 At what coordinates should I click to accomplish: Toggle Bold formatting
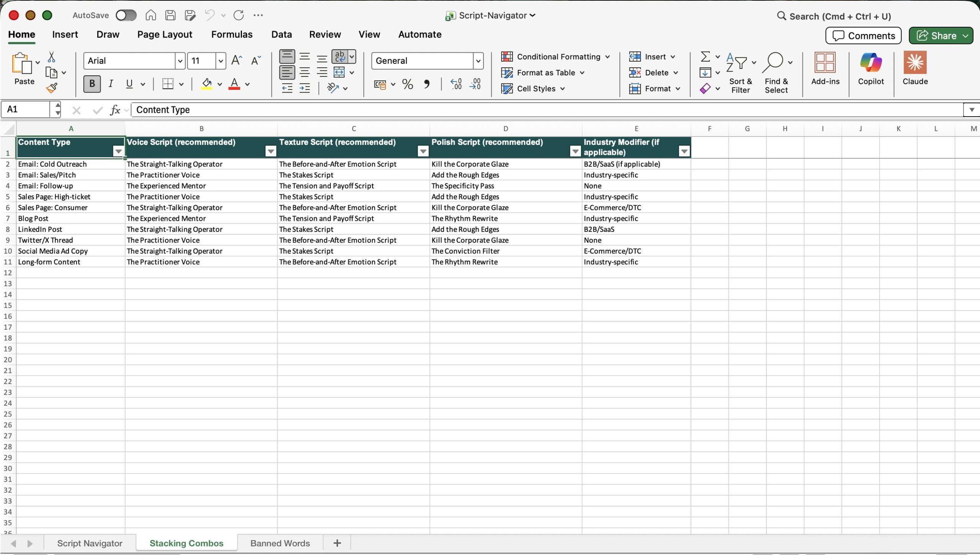92,84
